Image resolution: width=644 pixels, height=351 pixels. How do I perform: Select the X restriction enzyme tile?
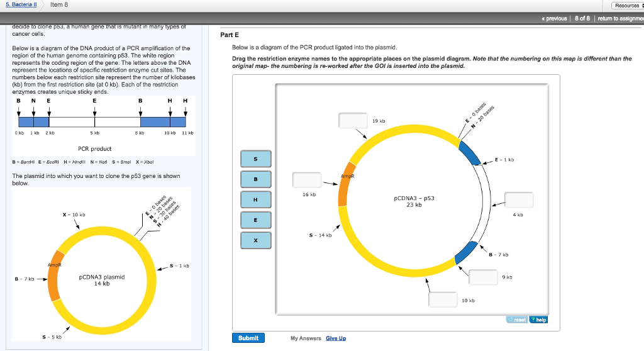(x=255, y=240)
